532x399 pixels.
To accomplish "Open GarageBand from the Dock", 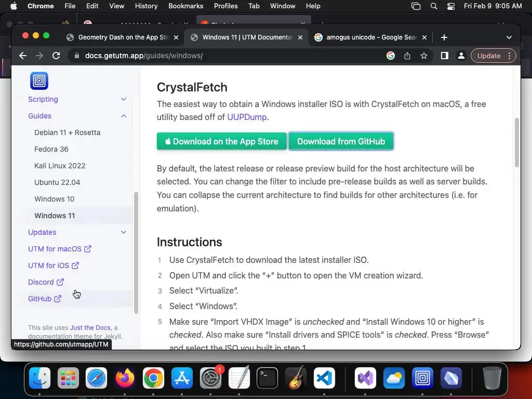I will [296, 378].
